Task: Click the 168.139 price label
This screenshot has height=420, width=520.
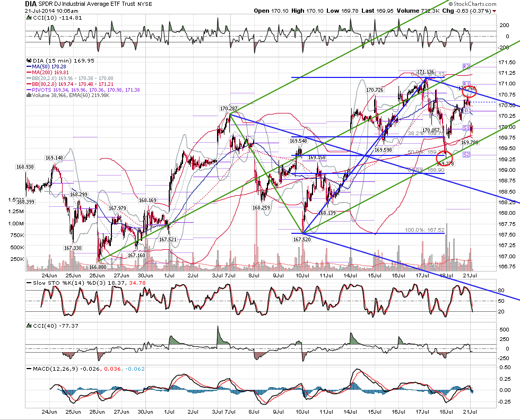Action: click(327, 213)
